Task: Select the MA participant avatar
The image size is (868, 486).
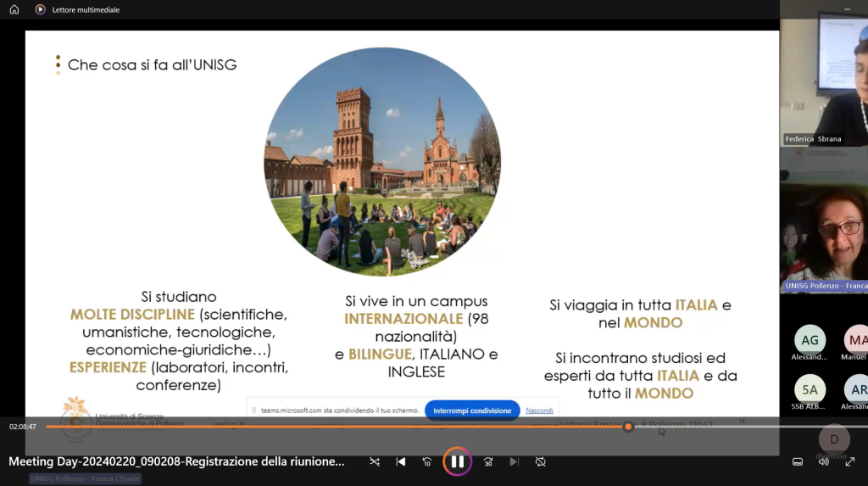Action: tap(856, 340)
